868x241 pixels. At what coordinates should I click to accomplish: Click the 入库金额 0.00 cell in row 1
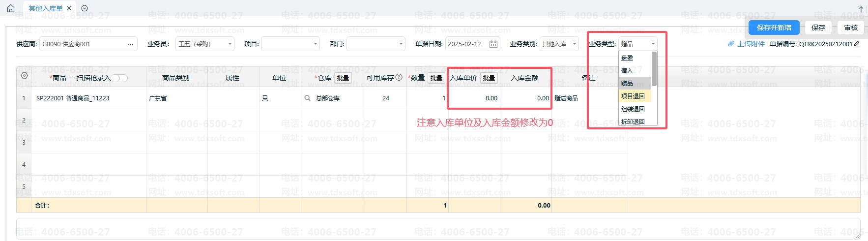point(526,98)
